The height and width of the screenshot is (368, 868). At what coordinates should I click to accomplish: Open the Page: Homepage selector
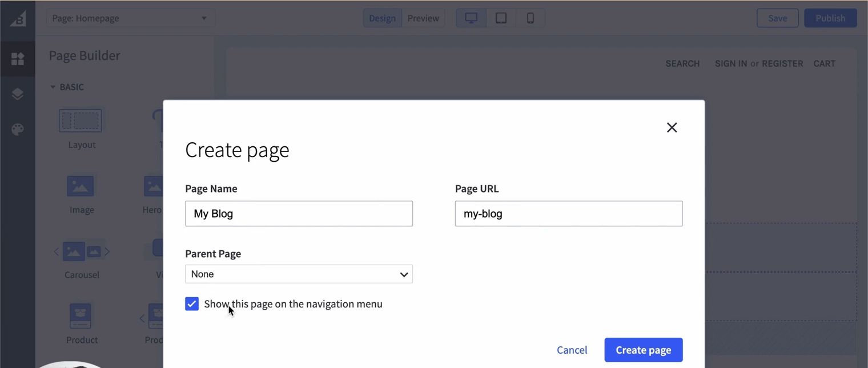point(130,18)
